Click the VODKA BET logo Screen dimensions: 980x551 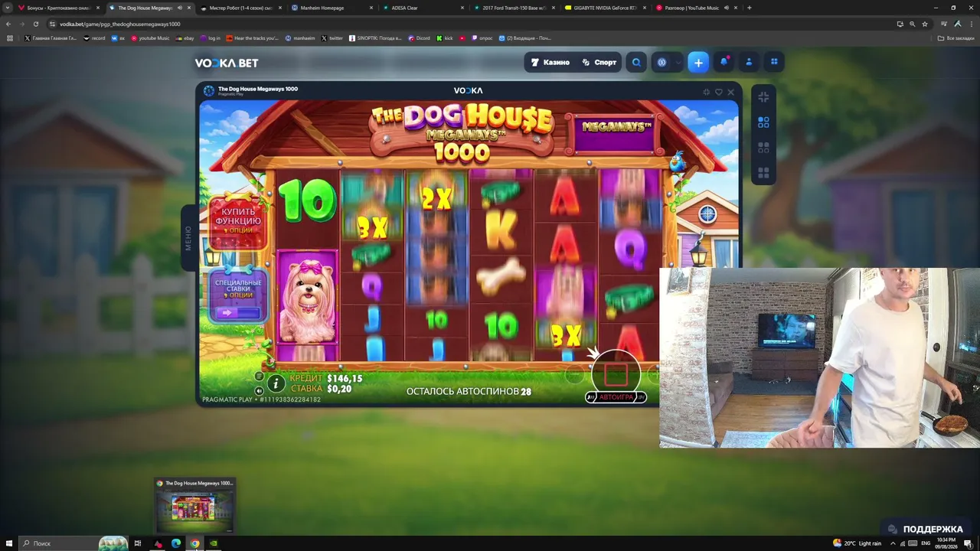[x=226, y=63]
